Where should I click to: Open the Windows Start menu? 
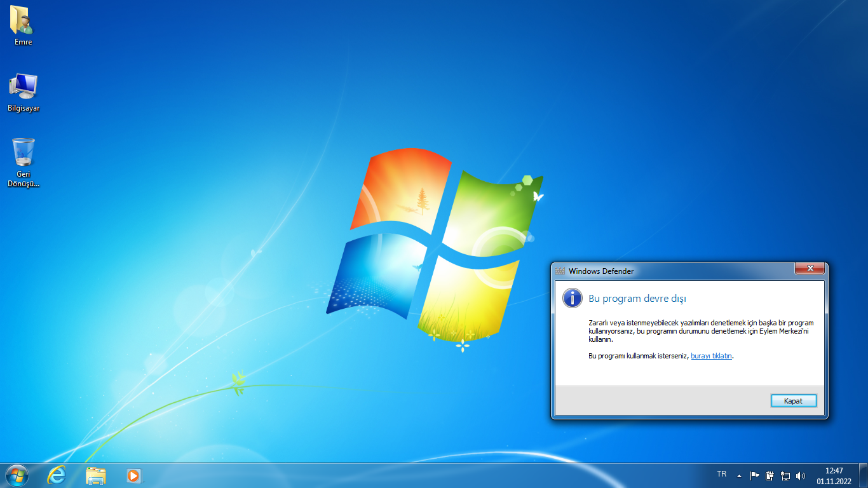(x=16, y=475)
